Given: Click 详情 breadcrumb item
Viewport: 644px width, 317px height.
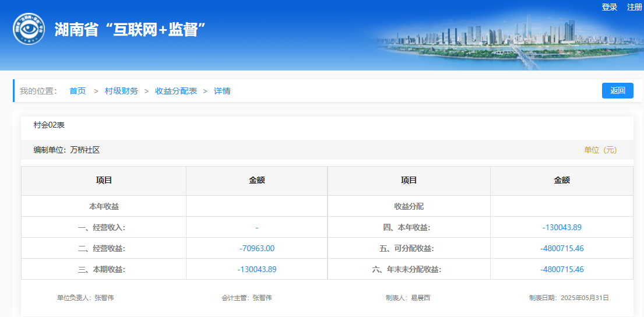Looking at the screenshot, I should [222, 91].
